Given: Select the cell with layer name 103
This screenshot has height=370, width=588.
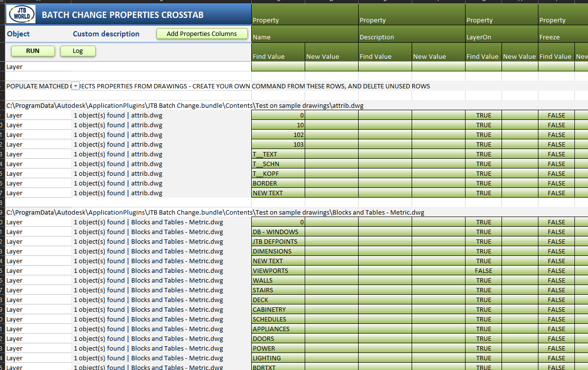Looking at the screenshot, I should click(278, 144).
